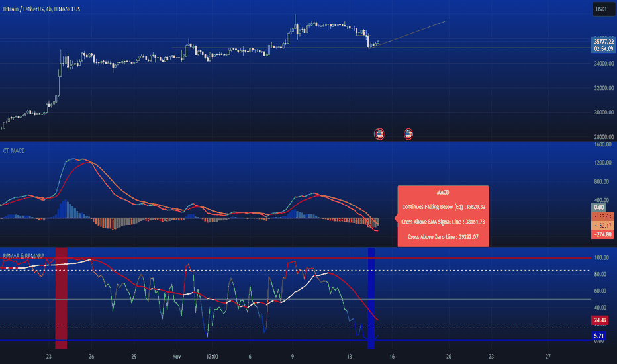Click the MACD 0.00 value tag

pos(599,207)
